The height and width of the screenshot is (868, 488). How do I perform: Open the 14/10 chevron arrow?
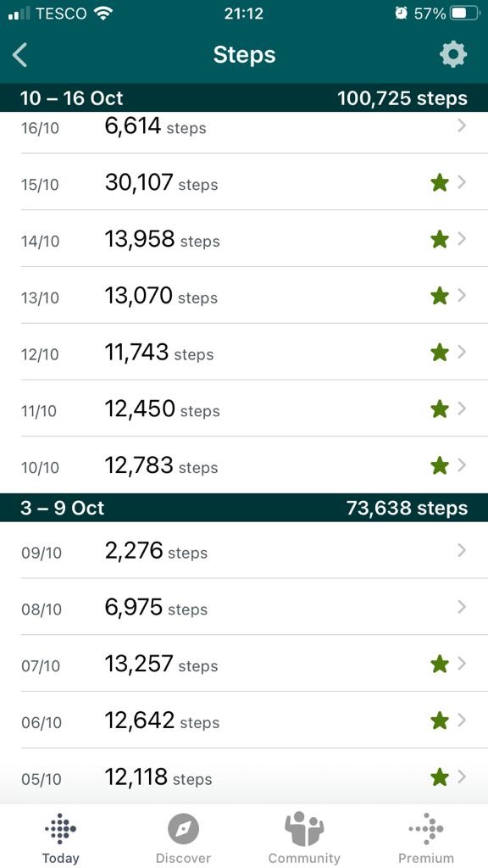point(462,239)
